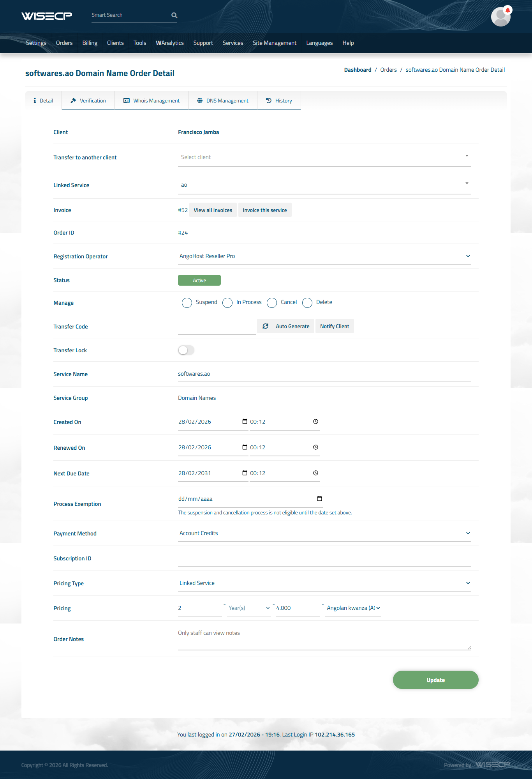Click the Smart Search magnifier icon
This screenshot has width=532, height=779.
coord(174,15)
